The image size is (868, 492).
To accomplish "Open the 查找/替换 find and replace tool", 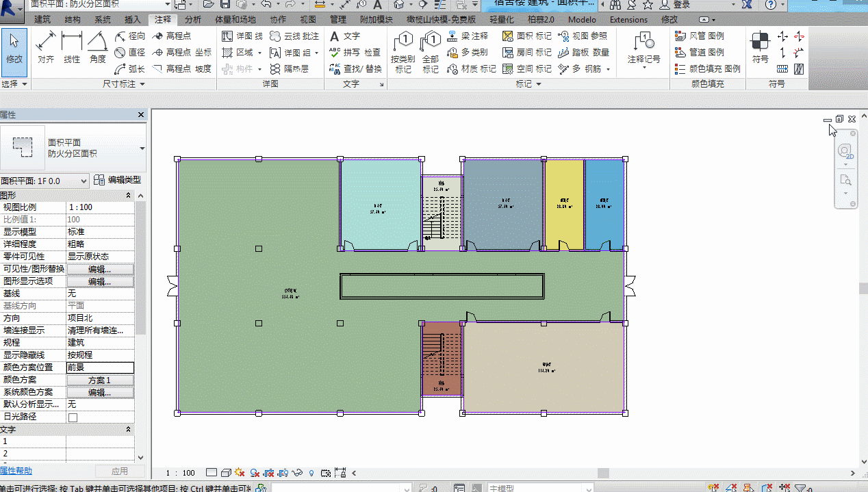I will click(355, 68).
